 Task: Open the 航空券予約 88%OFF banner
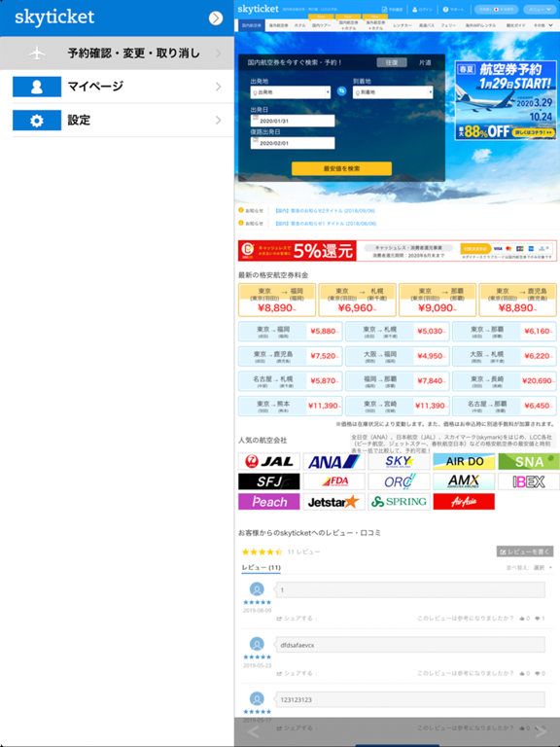506,100
